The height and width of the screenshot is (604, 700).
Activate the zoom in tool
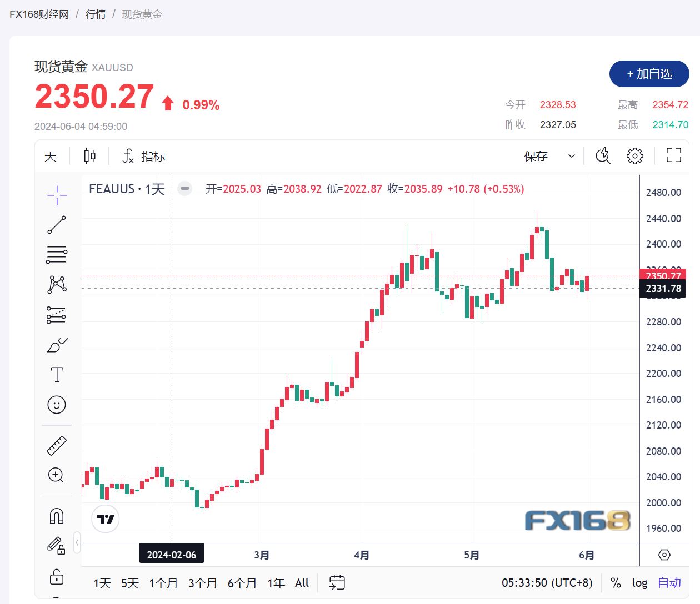click(57, 475)
